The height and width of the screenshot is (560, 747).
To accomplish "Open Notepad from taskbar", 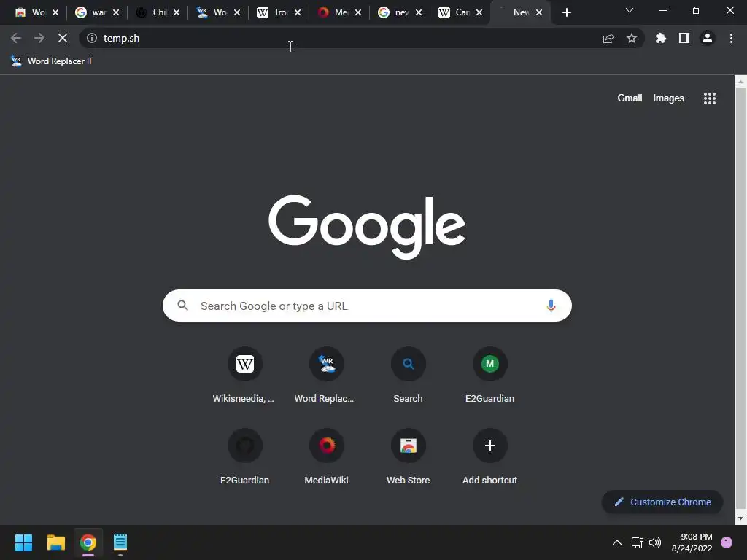I will pyautogui.click(x=120, y=542).
